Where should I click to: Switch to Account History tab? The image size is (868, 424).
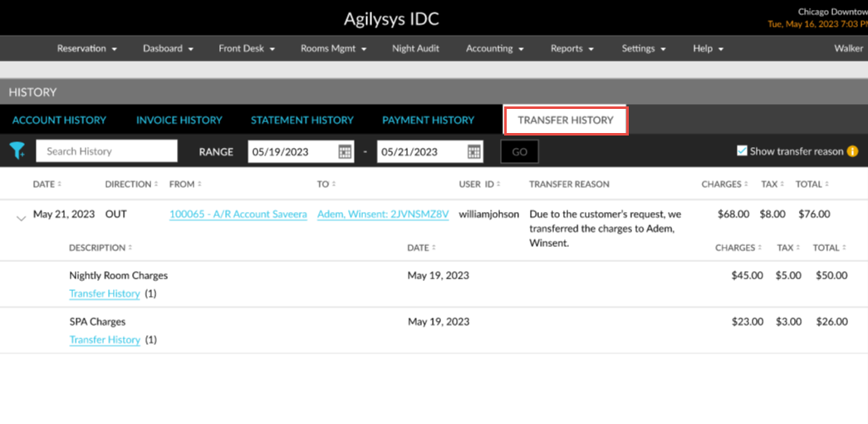coord(59,121)
